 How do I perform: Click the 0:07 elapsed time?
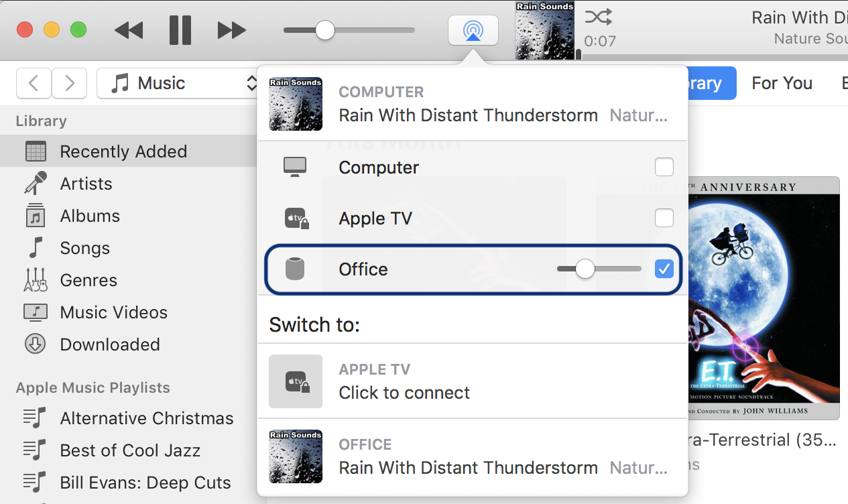(x=599, y=42)
